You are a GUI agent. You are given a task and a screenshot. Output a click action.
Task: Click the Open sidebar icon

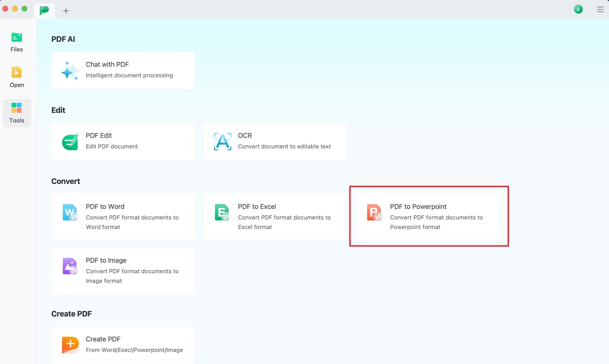coord(16,72)
